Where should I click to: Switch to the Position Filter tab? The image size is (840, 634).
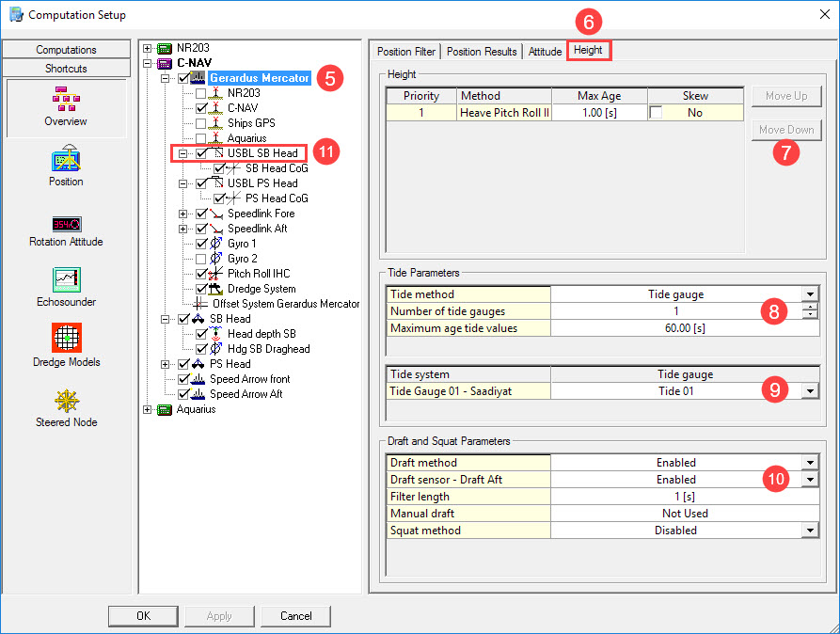[406, 52]
